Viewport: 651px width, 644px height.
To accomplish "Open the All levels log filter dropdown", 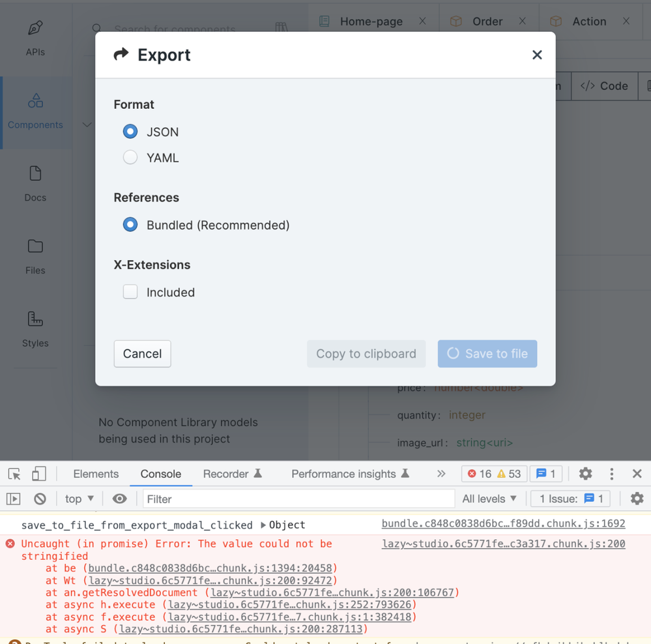I will (x=489, y=499).
